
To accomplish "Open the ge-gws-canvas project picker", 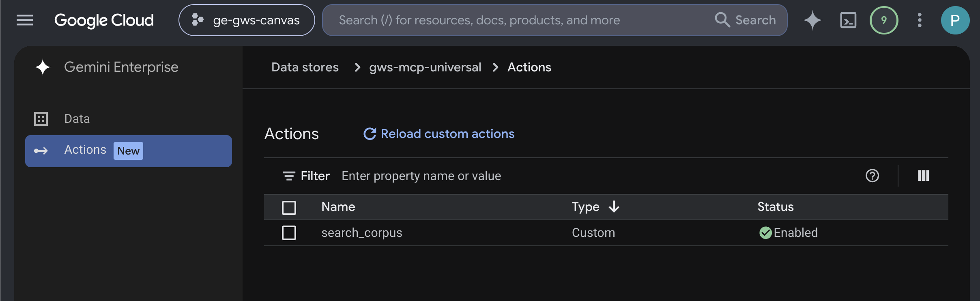I will 247,20.
